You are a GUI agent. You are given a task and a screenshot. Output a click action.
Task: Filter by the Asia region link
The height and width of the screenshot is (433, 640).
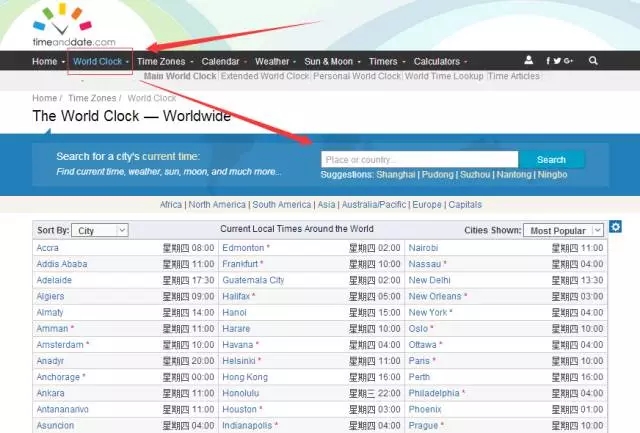point(326,204)
